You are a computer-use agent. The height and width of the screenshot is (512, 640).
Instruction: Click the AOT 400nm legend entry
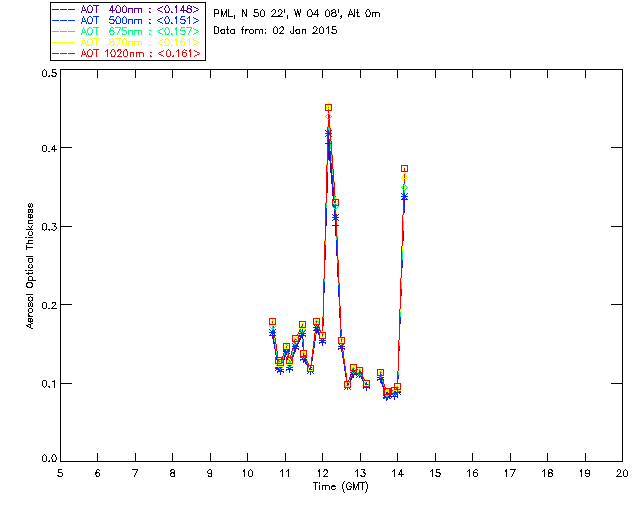(126, 9)
